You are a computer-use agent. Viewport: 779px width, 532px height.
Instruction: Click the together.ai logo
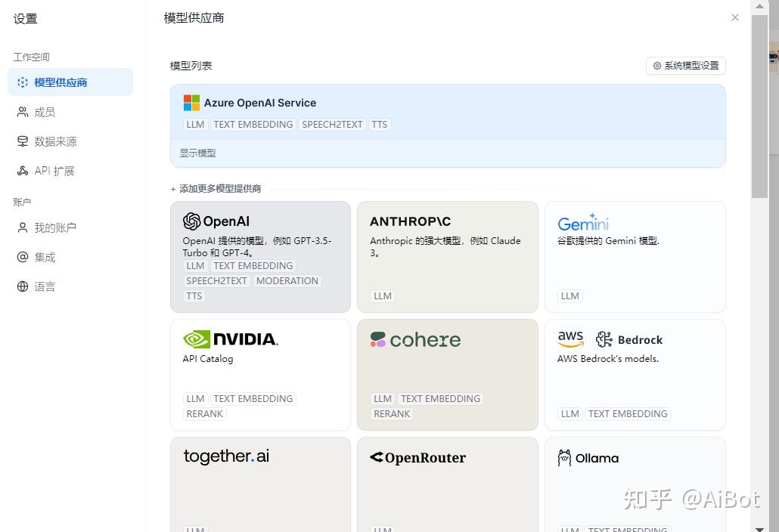click(226, 456)
